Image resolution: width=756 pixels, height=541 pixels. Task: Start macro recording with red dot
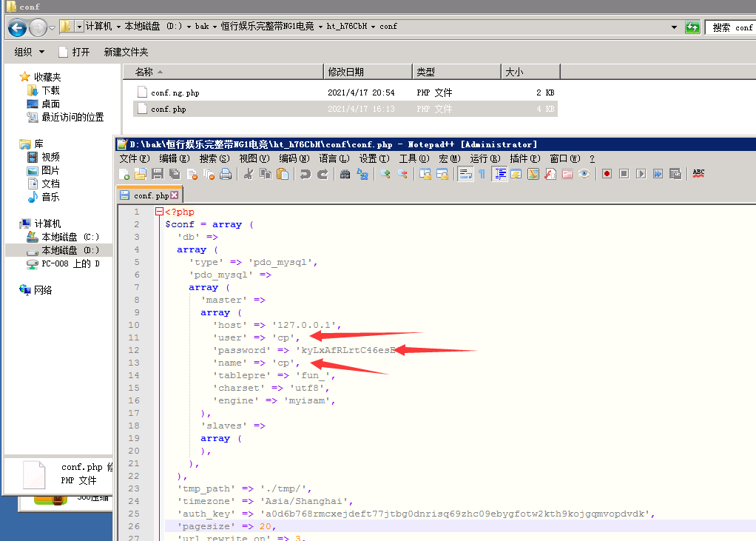click(x=607, y=174)
